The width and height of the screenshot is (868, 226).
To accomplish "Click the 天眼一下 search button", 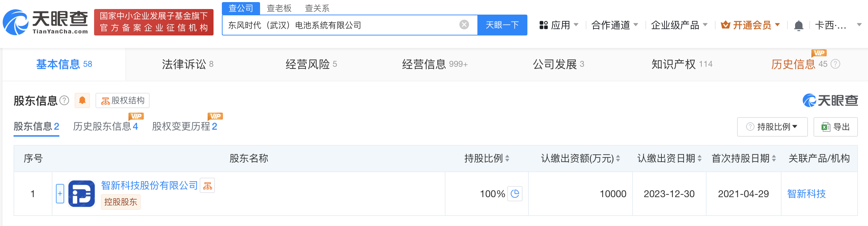I will pyautogui.click(x=502, y=25).
